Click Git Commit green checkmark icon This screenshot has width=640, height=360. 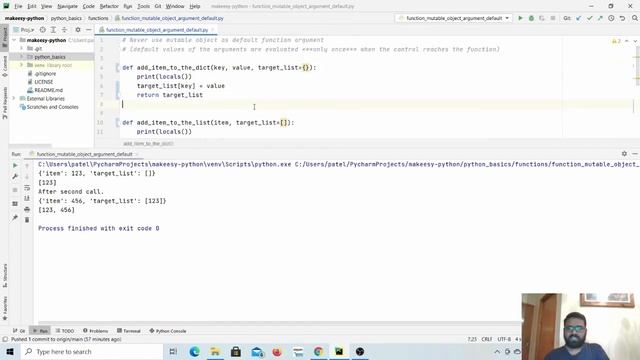[x=589, y=18]
